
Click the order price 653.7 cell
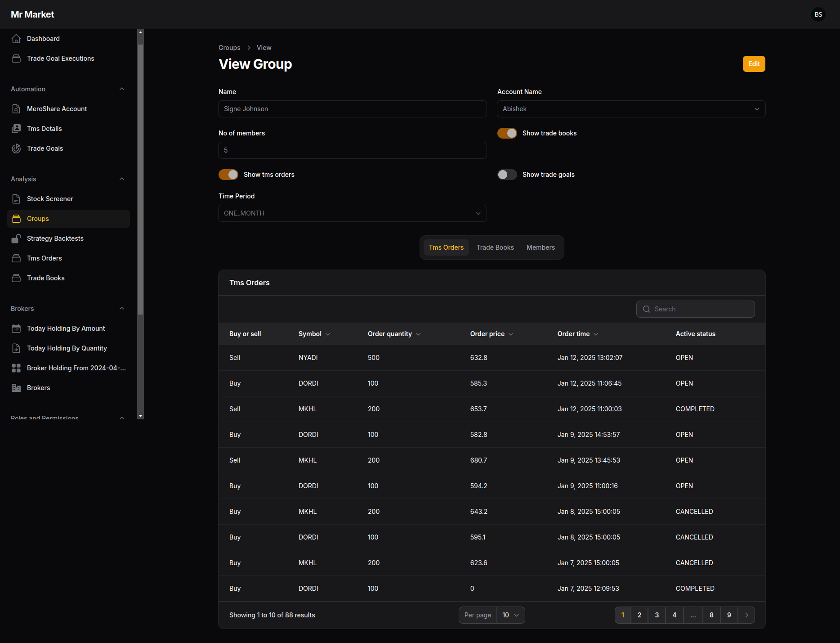[478, 409]
